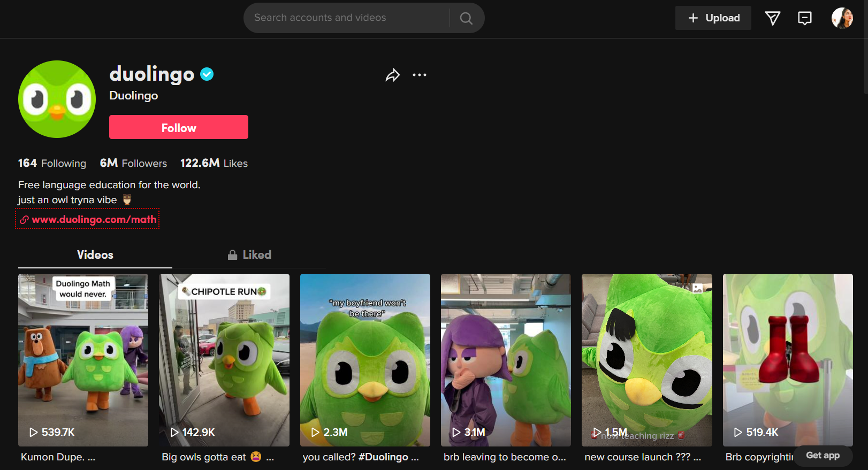Viewport: 868px width, 470px height.
Task: Click the 122.6M Likes count
Action: coord(214,163)
